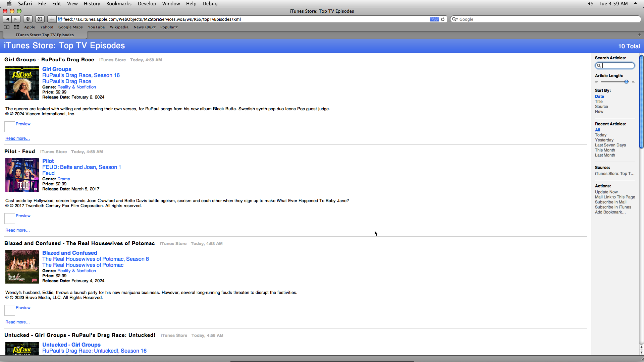The width and height of the screenshot is (644, 362).
Task: Open Top Sites grid icon
Action: 16,27
